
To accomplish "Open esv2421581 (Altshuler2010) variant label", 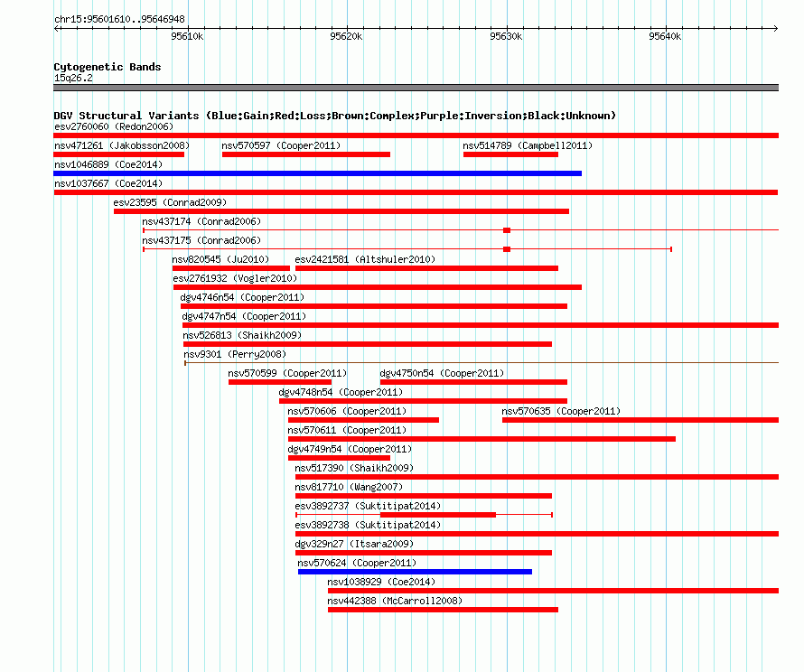I will 365,259.
